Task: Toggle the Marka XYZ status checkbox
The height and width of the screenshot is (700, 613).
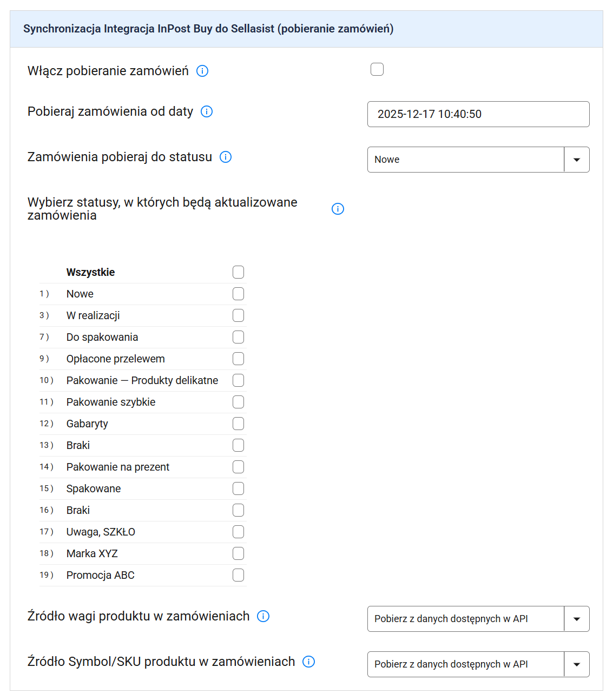Action: click(x=238, y=553)
